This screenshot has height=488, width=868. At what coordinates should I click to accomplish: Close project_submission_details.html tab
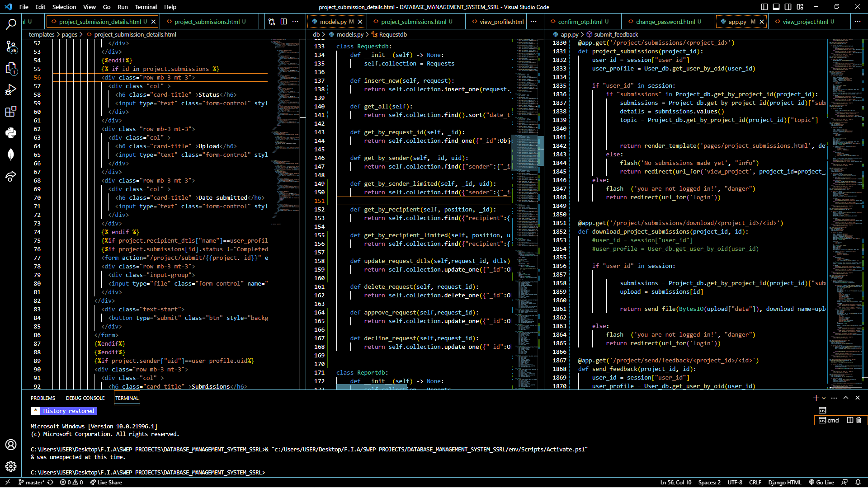tap(153, 22)
